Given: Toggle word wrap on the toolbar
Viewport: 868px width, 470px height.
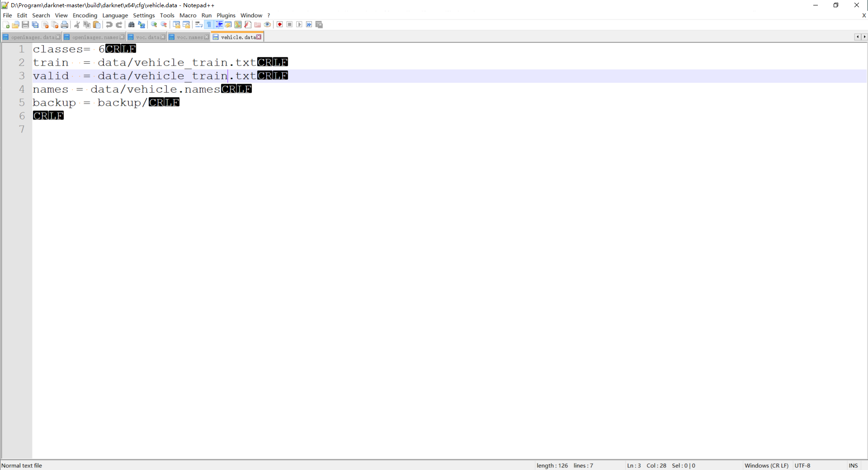Looking at the screenshot, I should [198, 25].
